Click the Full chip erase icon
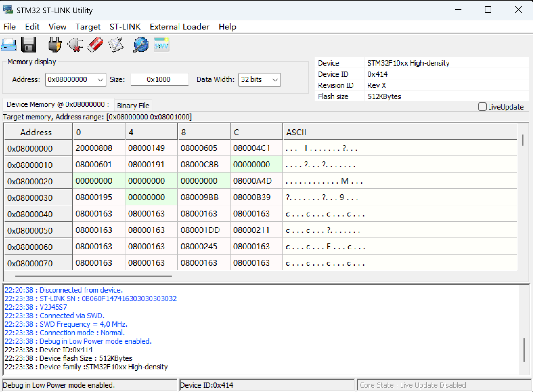Screen dimensions: 533x392 pos(95,45)
